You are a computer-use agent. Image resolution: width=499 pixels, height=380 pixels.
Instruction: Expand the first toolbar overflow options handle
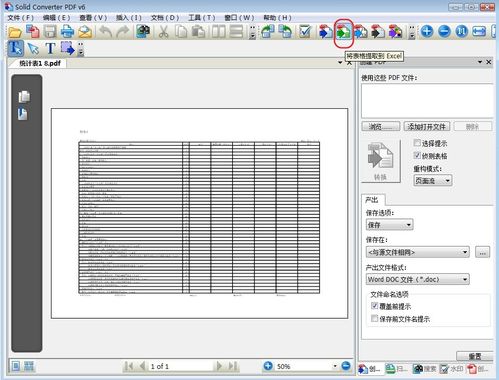[253, 32]
